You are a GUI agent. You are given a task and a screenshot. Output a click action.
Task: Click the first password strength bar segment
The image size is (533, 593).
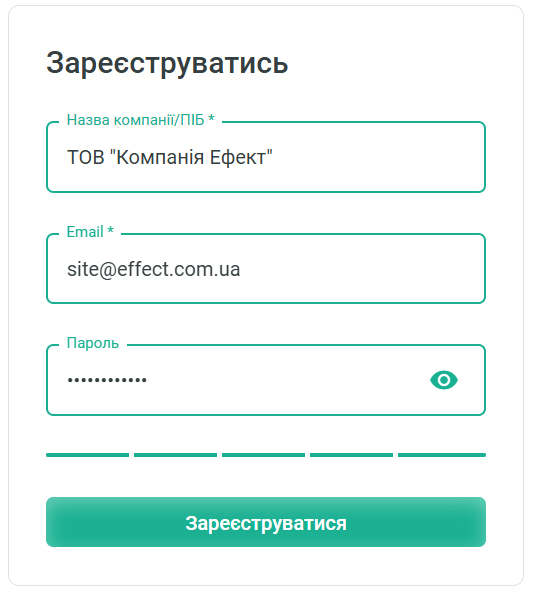tap(87, 455)
